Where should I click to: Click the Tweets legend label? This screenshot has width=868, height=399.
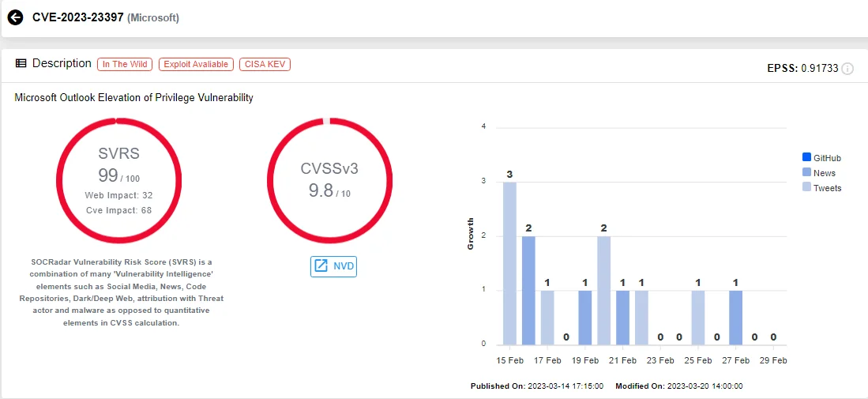point(827,188)
